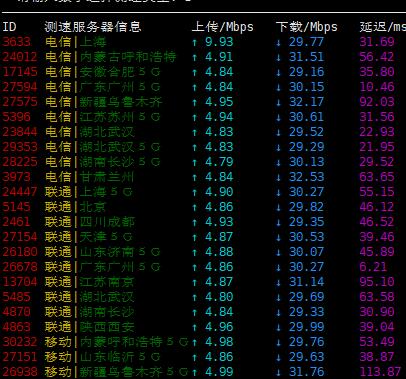Click the latency value 21.95

[x=377, y=147]
